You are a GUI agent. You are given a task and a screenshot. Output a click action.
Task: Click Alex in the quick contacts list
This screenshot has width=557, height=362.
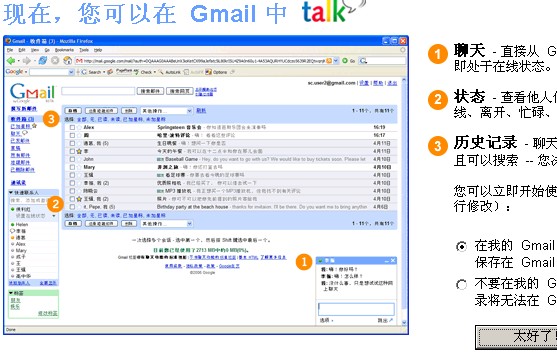21,244
